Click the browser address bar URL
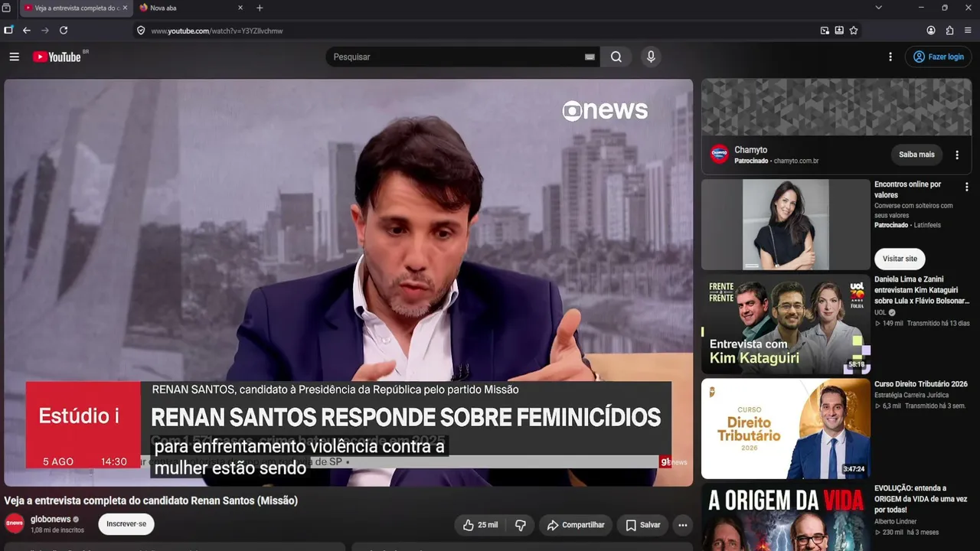The image size is (980, 551). [x=217, y=31]
